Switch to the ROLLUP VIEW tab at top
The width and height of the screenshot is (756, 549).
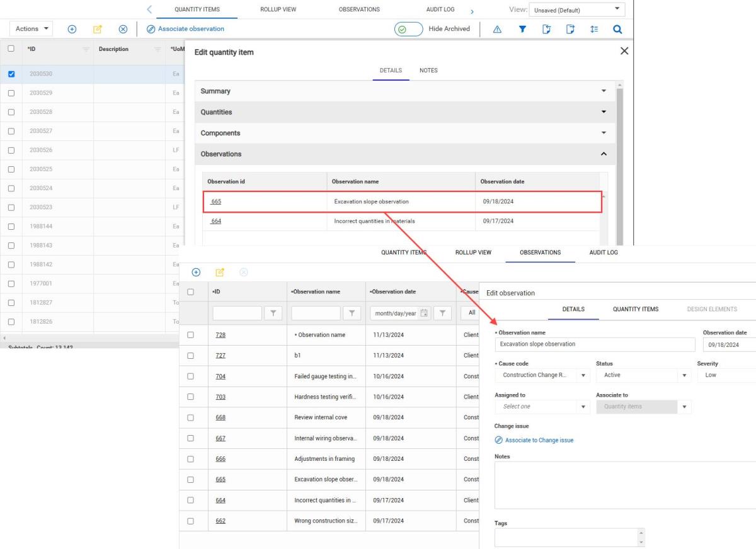[278, 9]
